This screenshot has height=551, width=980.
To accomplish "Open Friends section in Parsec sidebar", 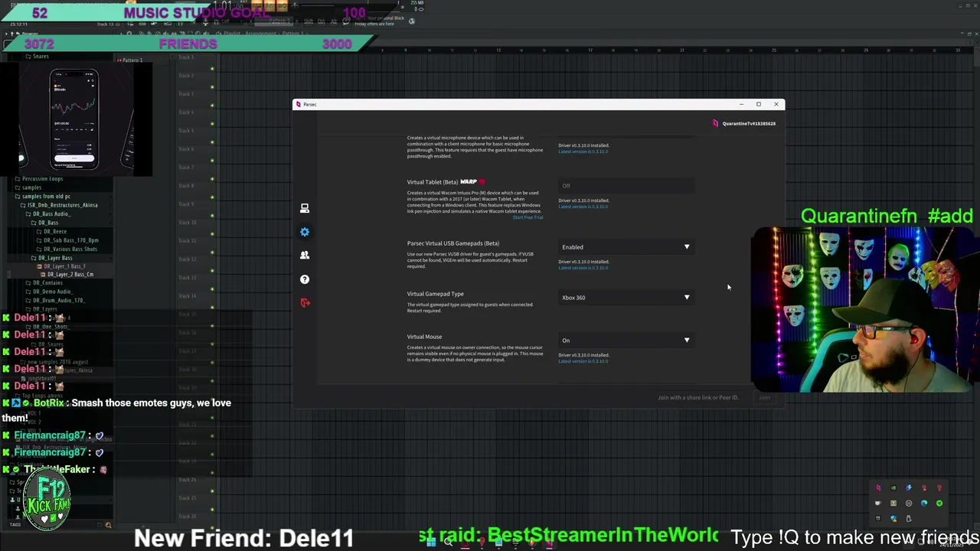I will [305, 256].
